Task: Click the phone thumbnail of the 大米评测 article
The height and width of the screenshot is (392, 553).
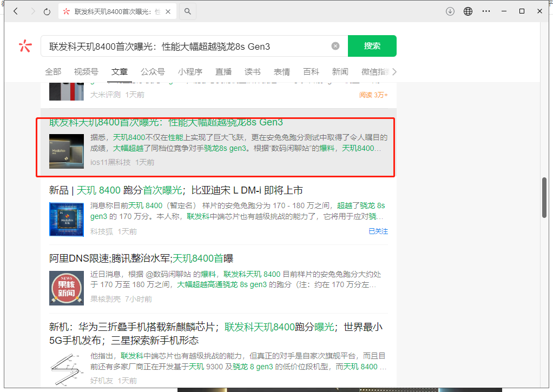Action: coord(67,91)
